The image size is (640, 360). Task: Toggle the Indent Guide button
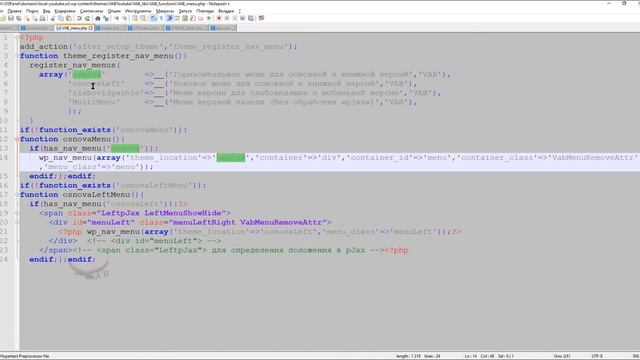coord(169,18)
